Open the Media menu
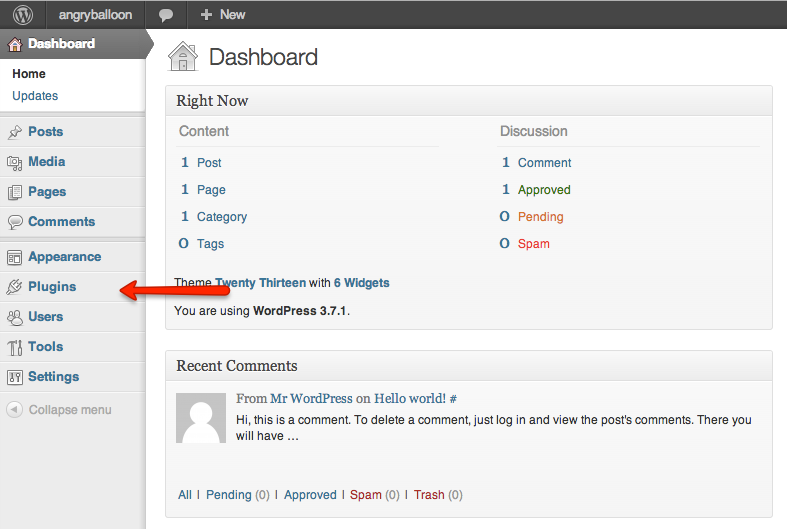The height and width of the screenshot is (529, 787). click(47, 162)
